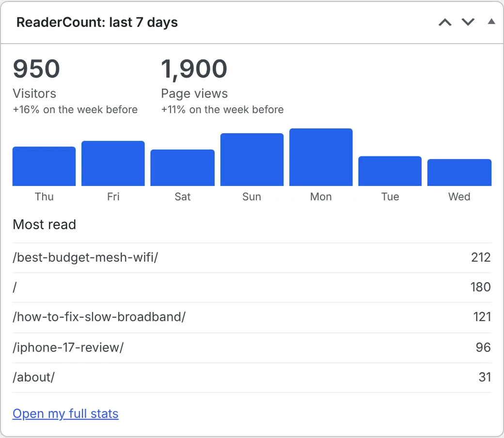Image resolution: width=504 pixels, height=438 pixels.
Task: Click the Mon day label
Action: coord(321,197)
